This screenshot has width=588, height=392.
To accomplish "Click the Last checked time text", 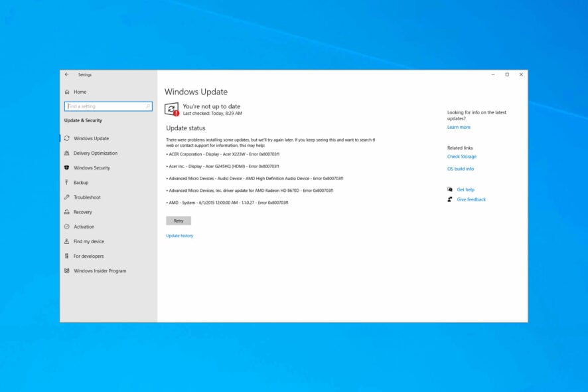I will (212, 113).
